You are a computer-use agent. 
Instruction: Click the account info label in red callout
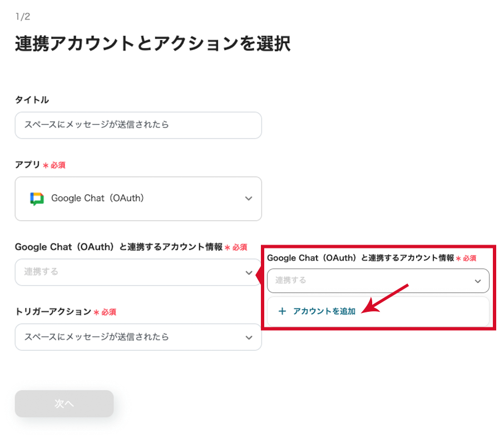point(360,258)
